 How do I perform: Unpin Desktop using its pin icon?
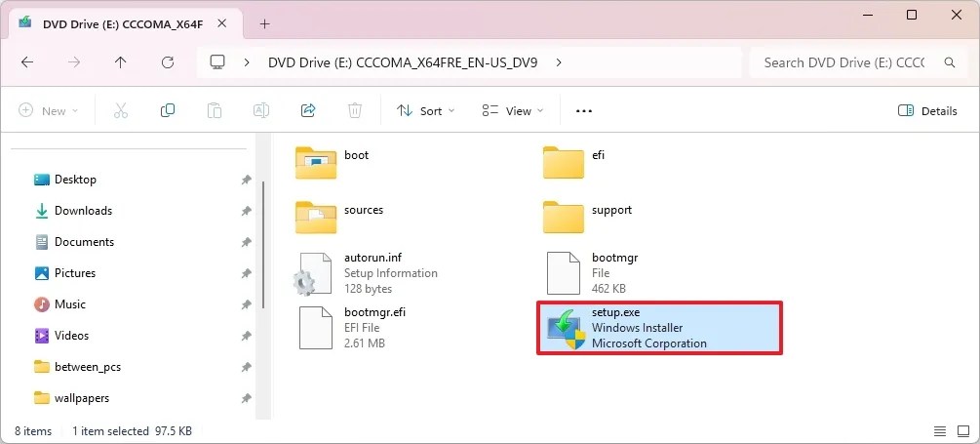click(247, 180)
